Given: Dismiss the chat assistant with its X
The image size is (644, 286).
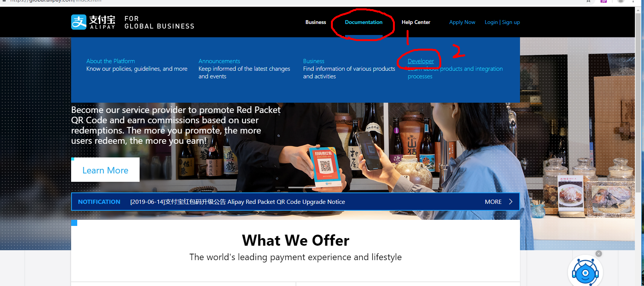Looking at the screenshot, I should click(599, 254).
